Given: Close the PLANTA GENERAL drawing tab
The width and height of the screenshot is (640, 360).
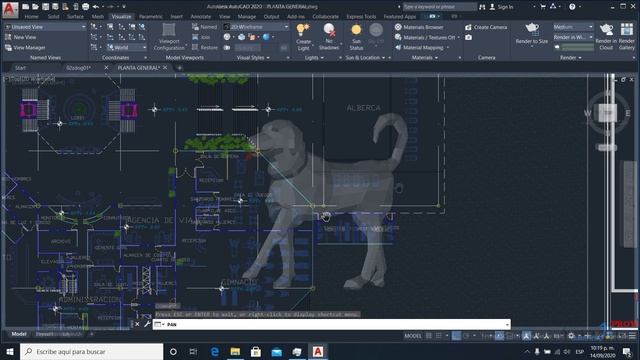Looking at the screenshot, I should coord(165,67).
